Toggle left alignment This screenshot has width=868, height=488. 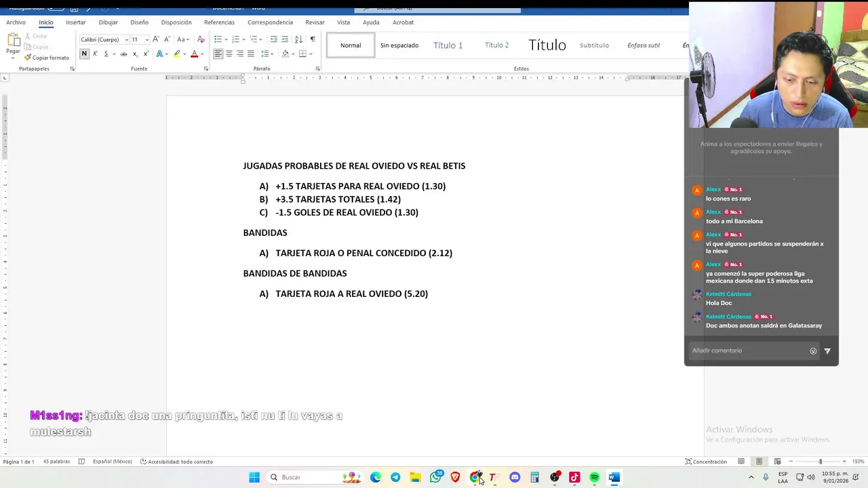point(218,54)
